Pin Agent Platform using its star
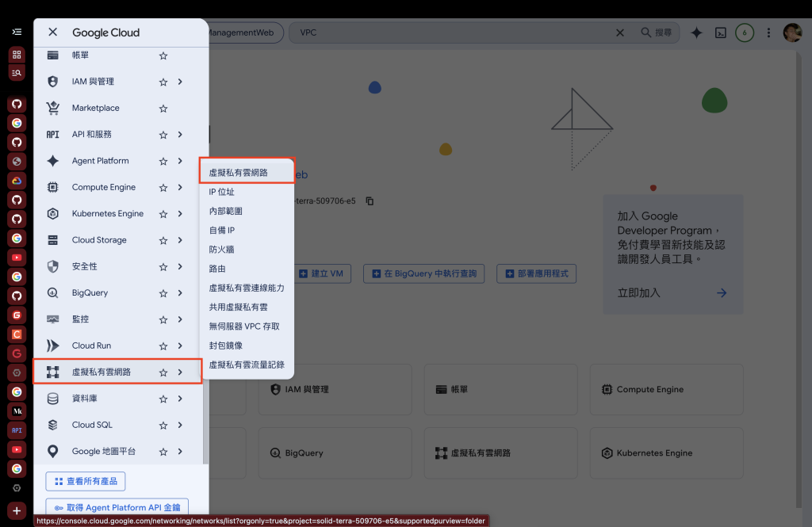 (163, 161)
